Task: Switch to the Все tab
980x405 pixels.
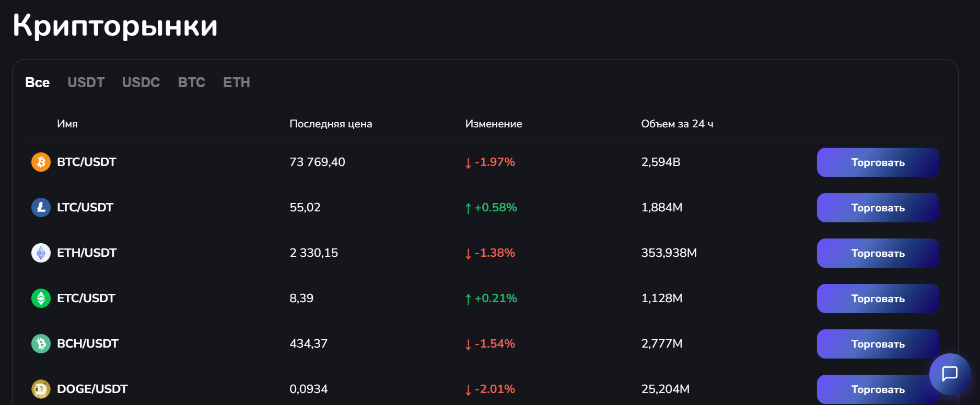Action: [38, 82]
